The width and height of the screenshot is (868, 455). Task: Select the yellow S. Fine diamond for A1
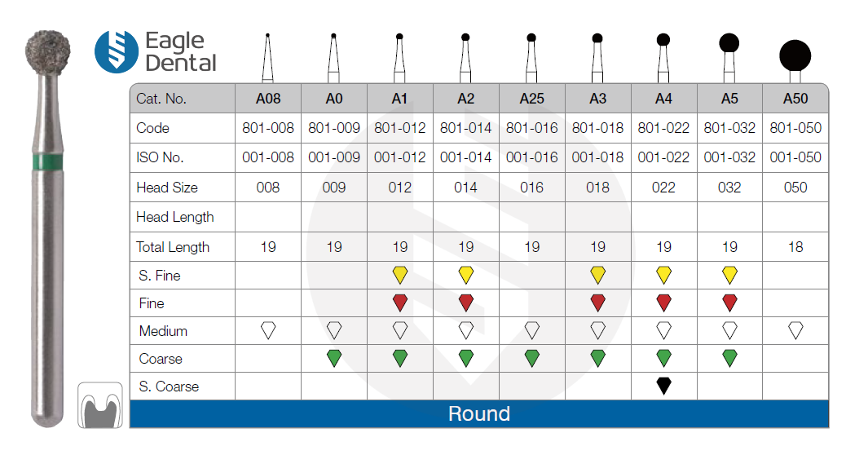399,275
